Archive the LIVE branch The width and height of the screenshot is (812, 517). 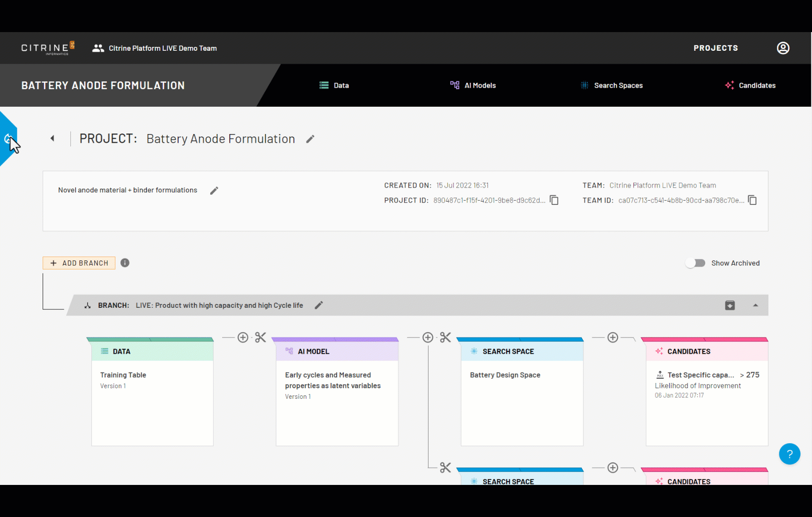point(730,305)
